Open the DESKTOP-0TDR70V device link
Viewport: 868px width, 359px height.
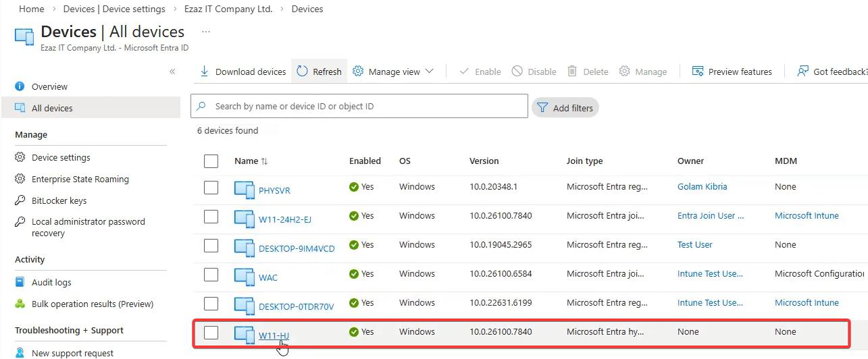[x=296, y=306]
